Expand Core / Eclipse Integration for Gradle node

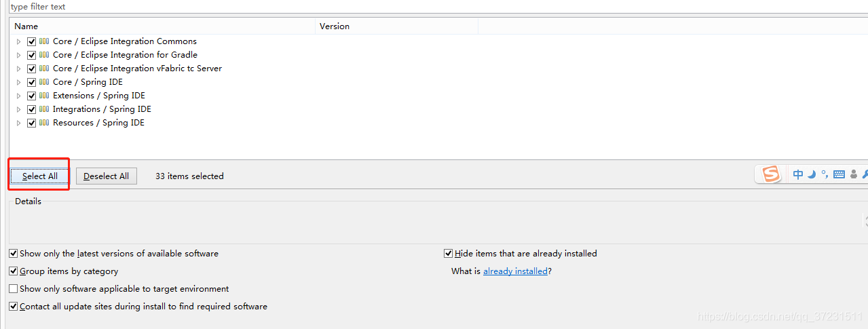point(19,55)
